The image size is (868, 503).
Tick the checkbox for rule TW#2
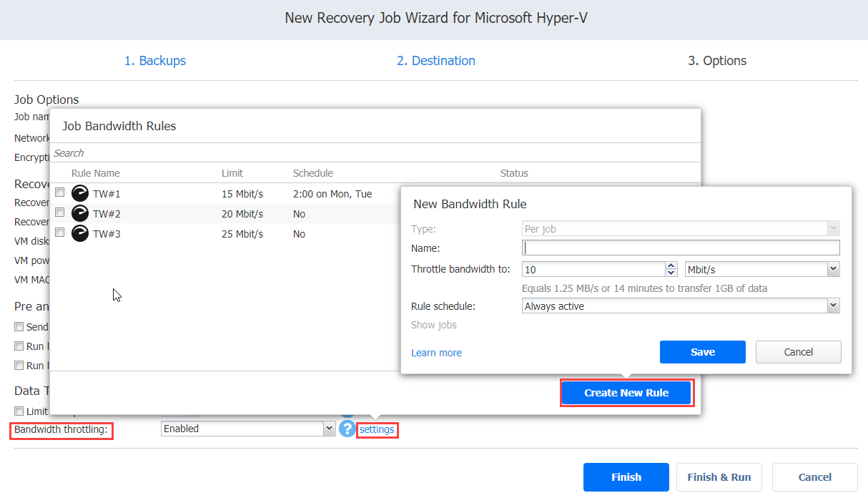coord(60,213)
